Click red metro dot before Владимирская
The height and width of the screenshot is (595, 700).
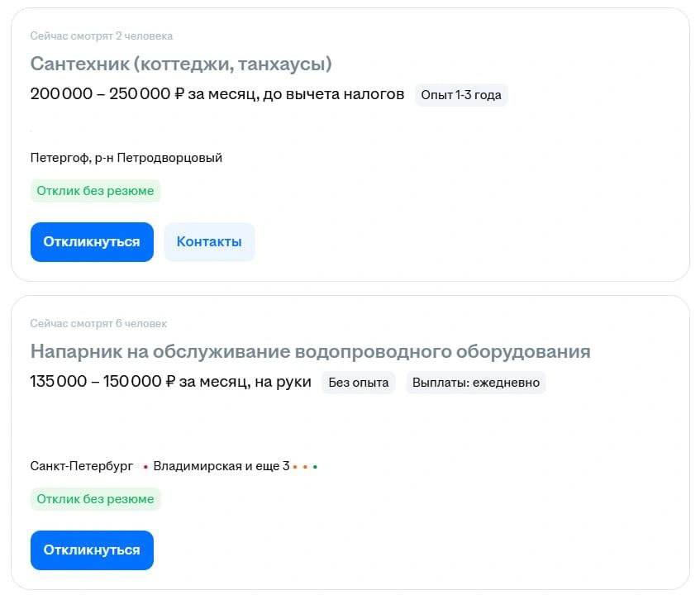(x=145, y=467)
